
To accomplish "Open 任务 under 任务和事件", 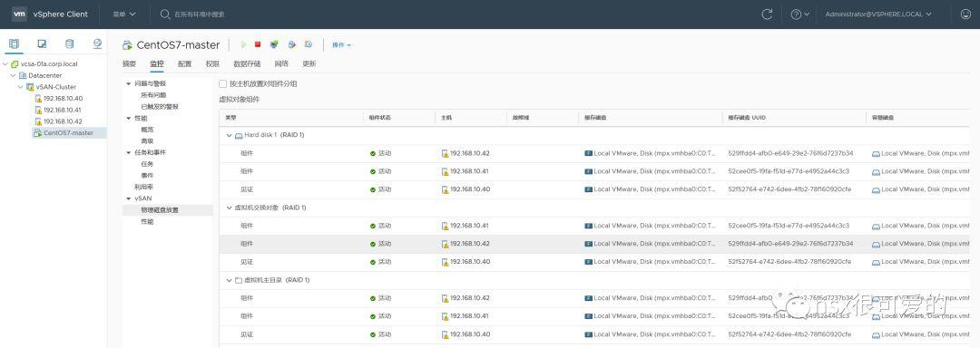I will 147,163.
